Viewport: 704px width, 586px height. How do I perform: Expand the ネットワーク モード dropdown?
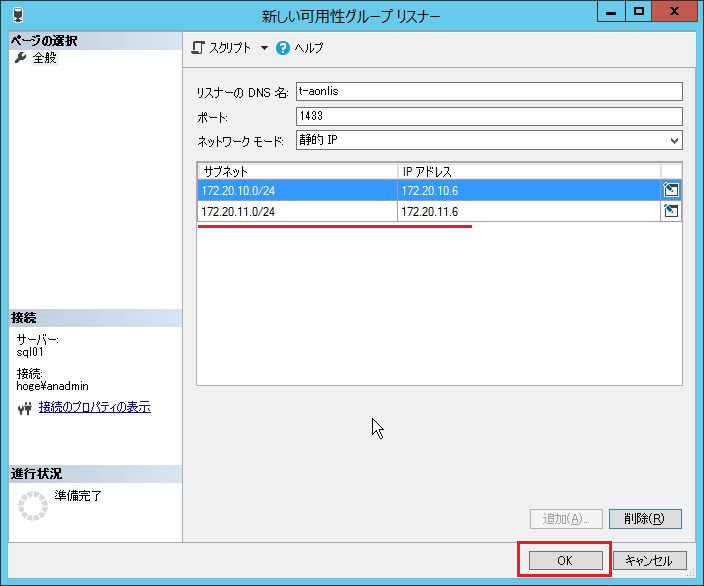point(674,141)
